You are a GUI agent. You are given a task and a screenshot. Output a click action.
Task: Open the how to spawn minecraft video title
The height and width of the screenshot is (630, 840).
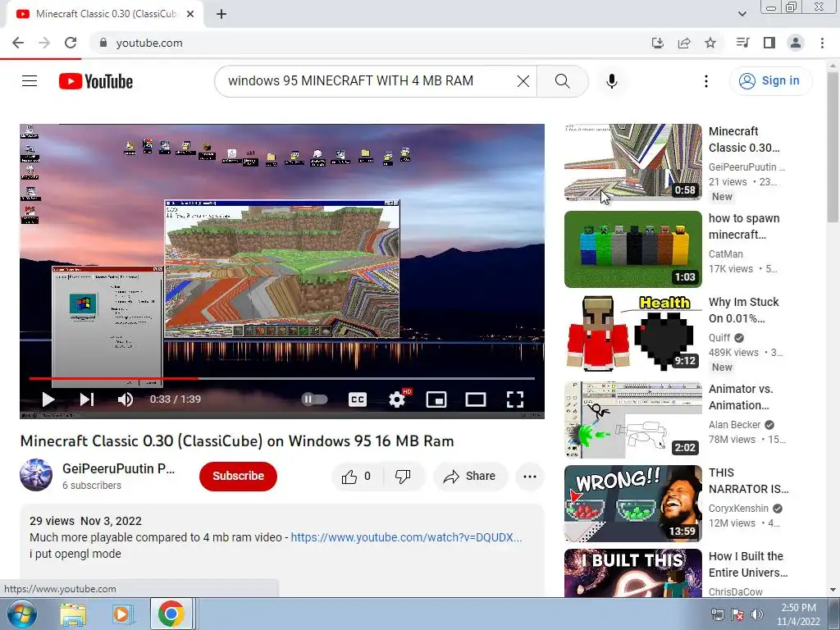pyautogui.click(x=744, y=226)
